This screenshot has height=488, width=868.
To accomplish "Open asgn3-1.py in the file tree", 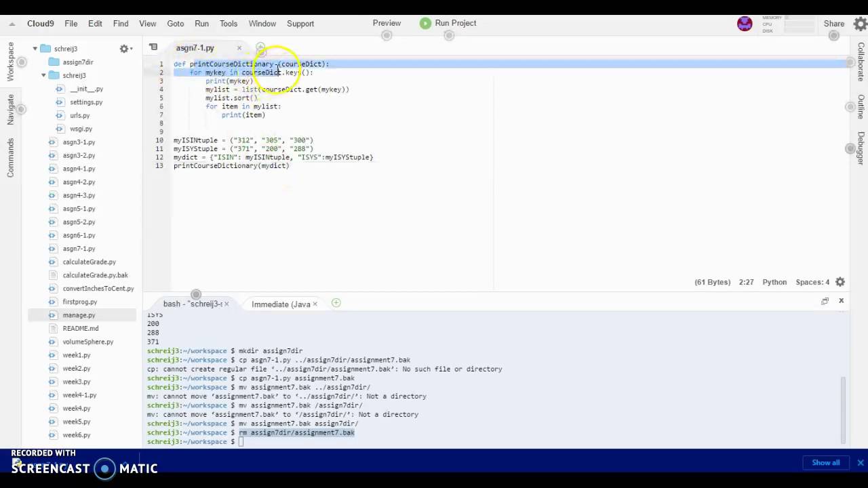I will (x=79, y=142).
